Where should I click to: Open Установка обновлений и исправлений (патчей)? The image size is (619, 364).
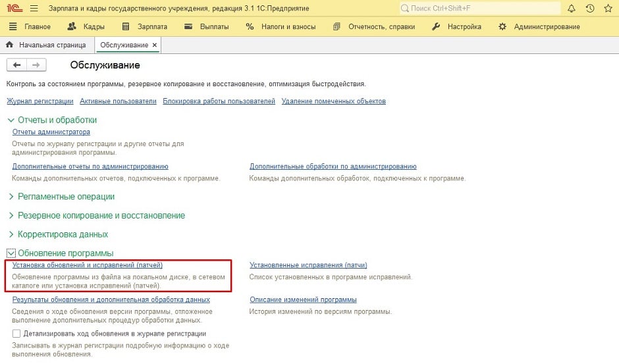(x=87, y=265)
